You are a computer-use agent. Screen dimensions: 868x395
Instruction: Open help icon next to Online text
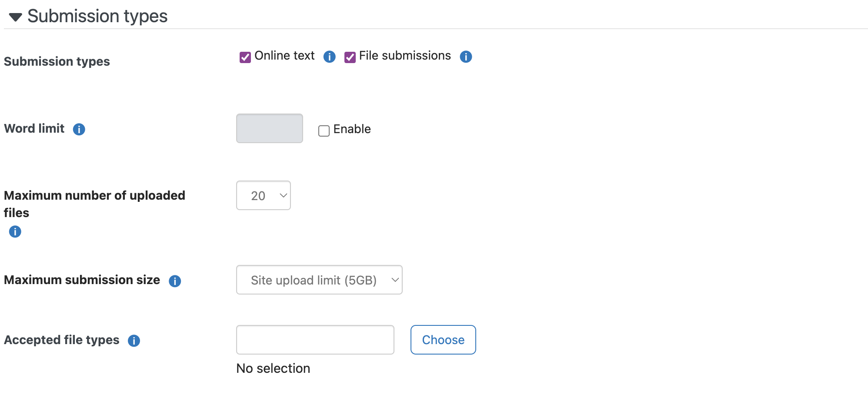click(x=329, y=57)
